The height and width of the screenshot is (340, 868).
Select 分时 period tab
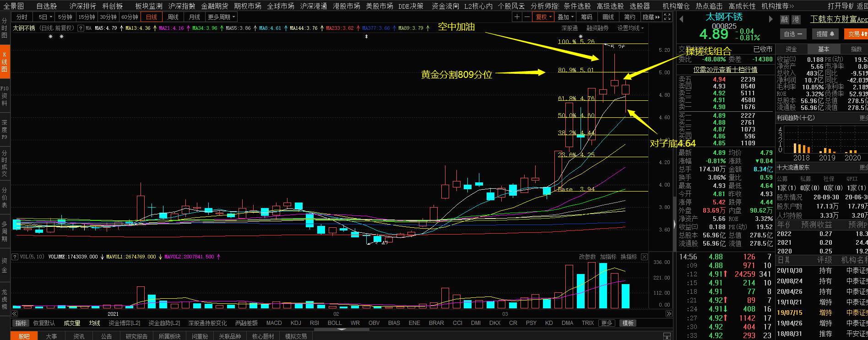point(22,17)
